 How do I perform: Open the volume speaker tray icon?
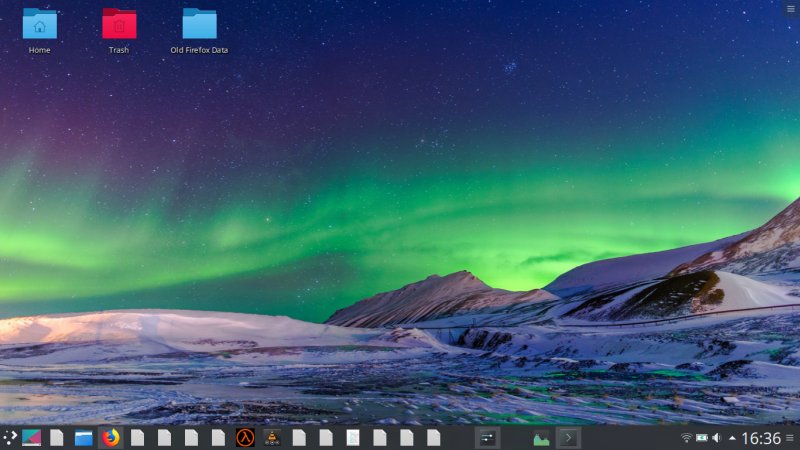click(717, 438)
